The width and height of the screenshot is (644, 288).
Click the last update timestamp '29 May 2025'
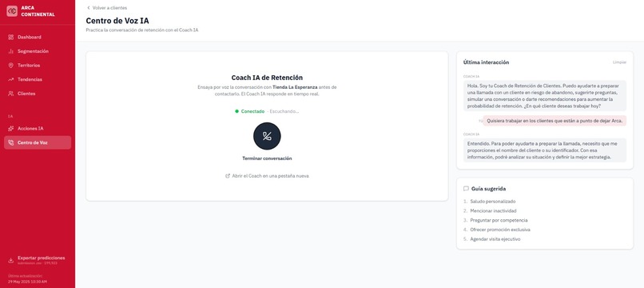27,282
